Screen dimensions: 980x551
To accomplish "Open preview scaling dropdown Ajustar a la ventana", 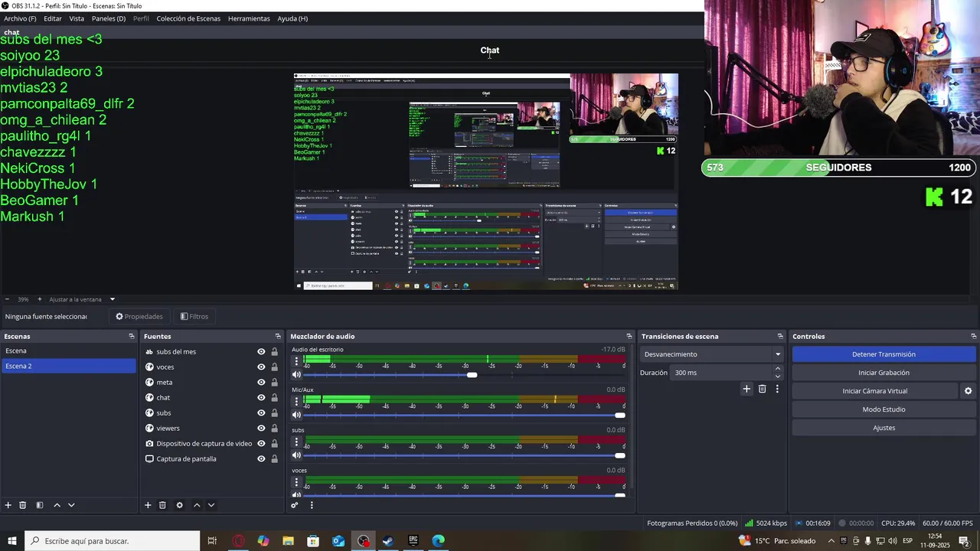I will (82, 299).
